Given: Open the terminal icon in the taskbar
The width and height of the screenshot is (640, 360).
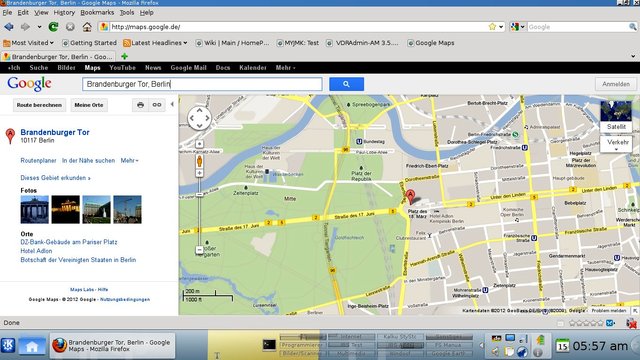Looking at the screenshot, I should 269,345.
